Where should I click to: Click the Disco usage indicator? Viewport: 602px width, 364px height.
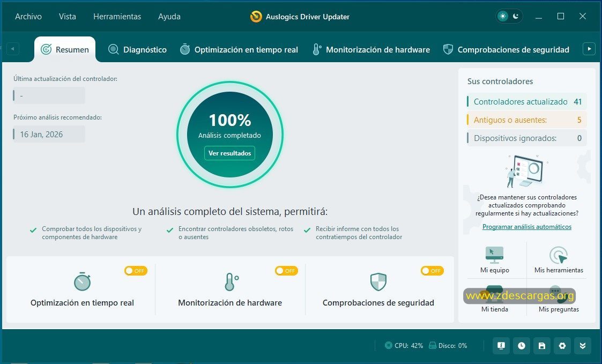(448, 346)
